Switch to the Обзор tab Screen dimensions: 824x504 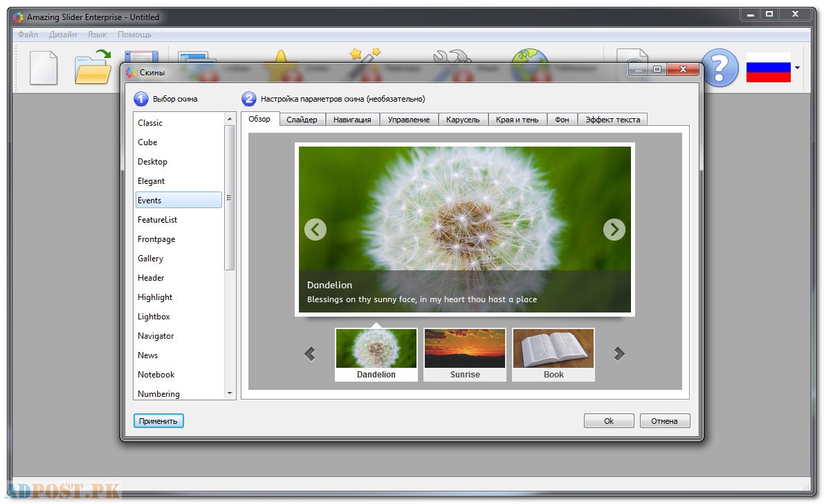coord(259,119)
